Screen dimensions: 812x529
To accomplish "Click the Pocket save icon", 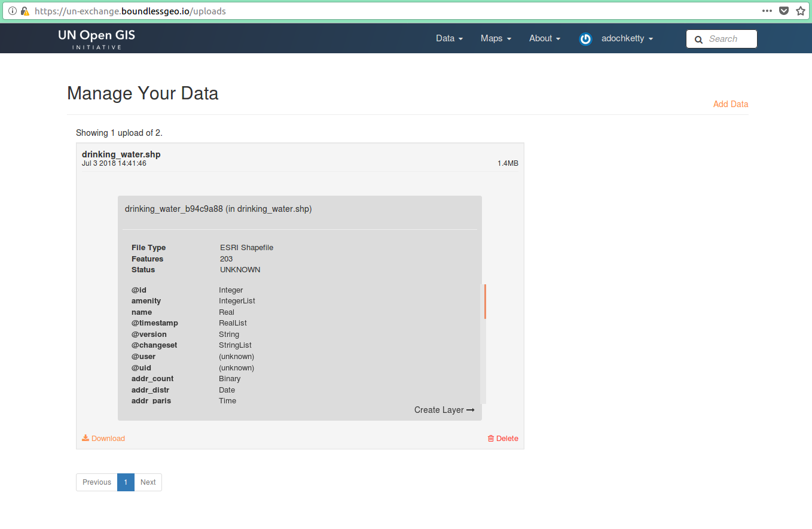I will tap(784, 11).
